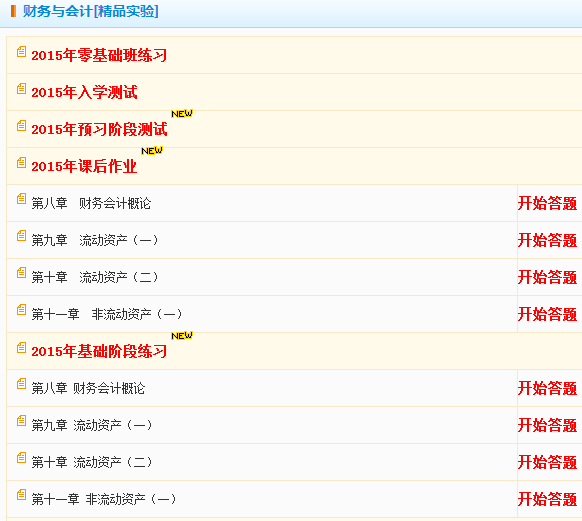Expand the 2015年预习阶段测试 section
582x521 pixels.
click(x=99, y=130)
